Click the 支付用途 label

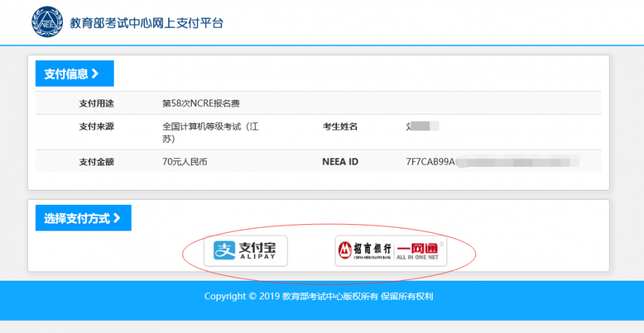pos(97,103)
